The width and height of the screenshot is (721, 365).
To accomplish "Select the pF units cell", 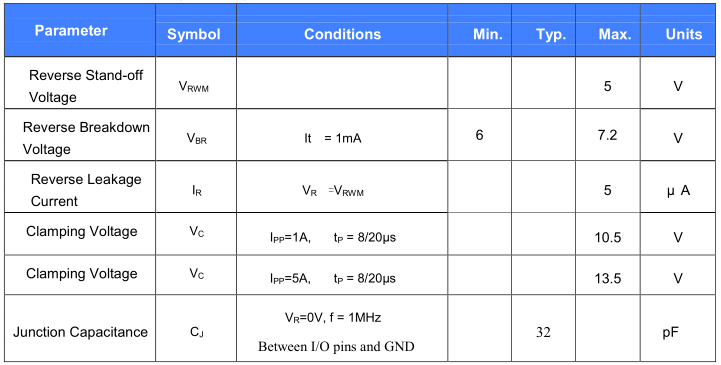I will coord(678,328).
